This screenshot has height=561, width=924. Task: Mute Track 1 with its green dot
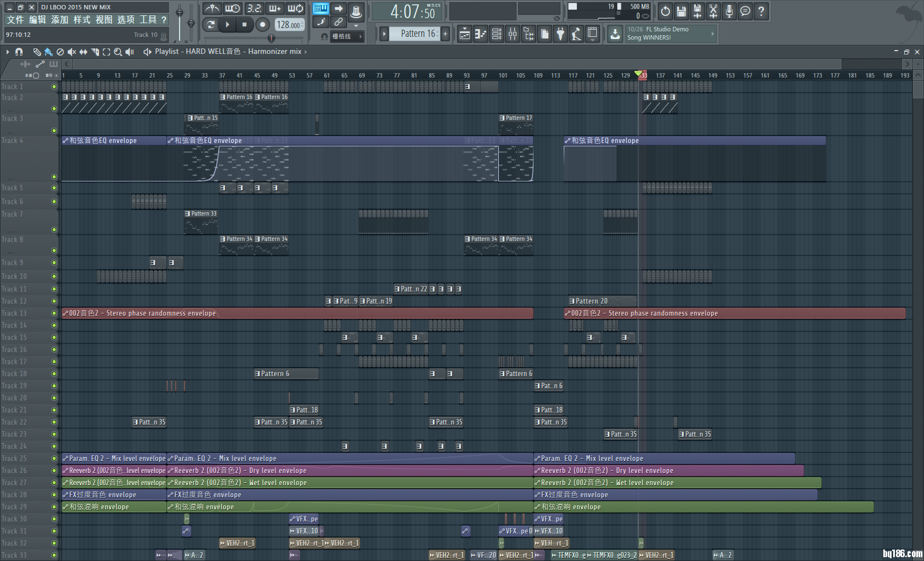click(54, 86)
